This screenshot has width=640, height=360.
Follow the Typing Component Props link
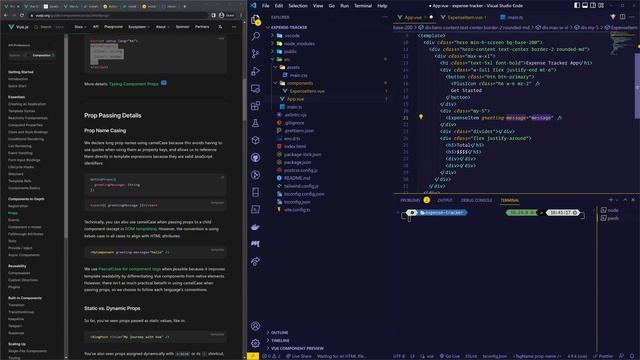click(x=133, y=84)
